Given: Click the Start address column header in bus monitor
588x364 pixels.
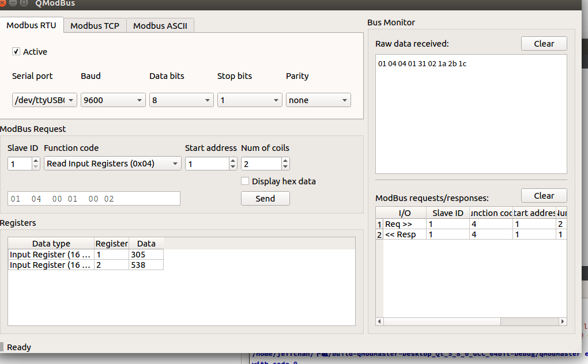Looking at the screenshot, I should tap(534, 213).
